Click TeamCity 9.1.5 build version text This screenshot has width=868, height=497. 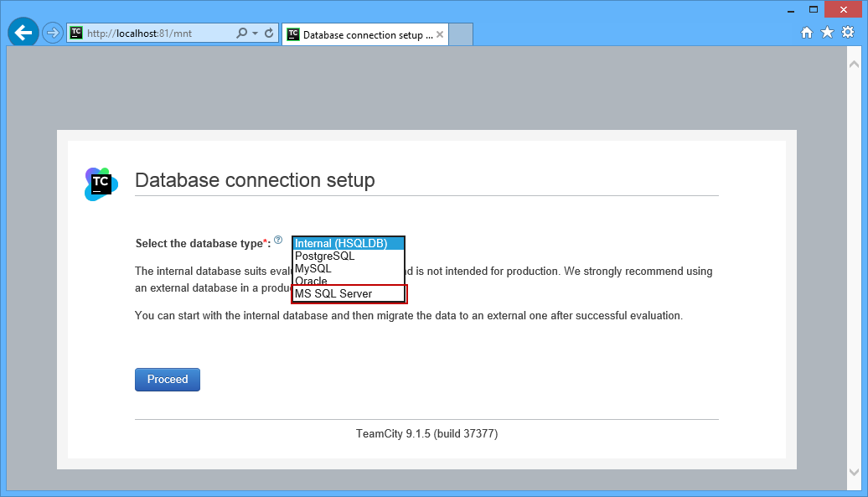click(426, 434)
